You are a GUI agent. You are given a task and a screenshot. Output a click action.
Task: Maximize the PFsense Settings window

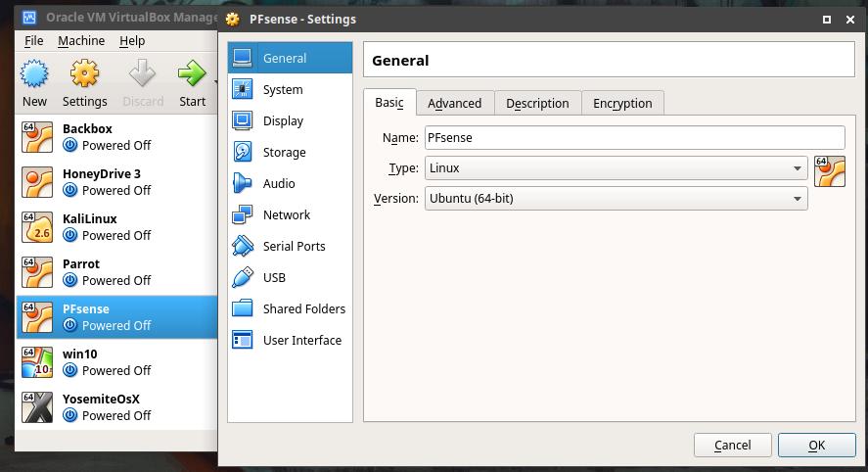tap(827, 20)
